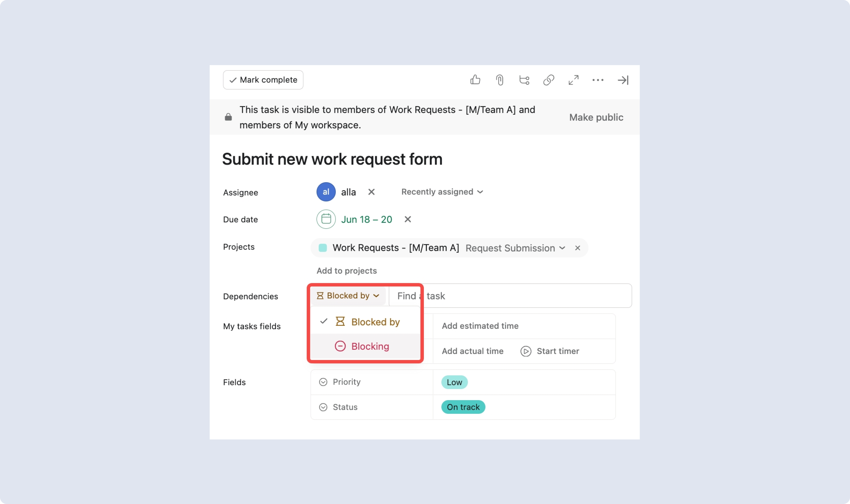Open the three-dot more actions menu
850x504 pixels.
598,80
